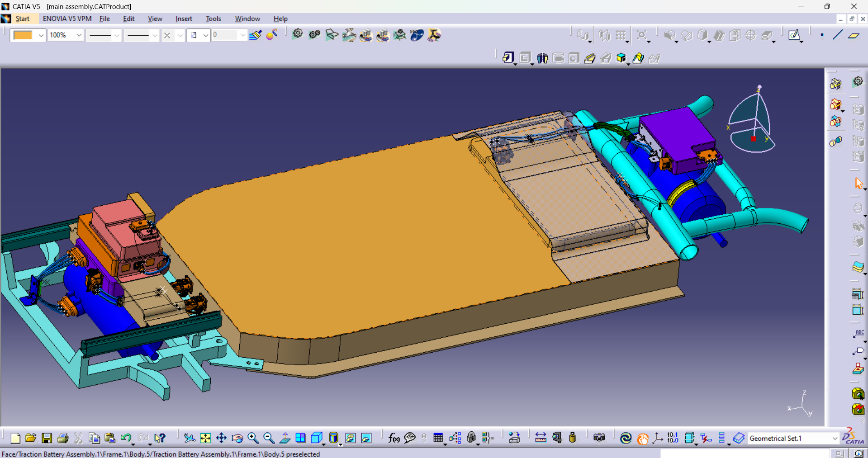Open the Insert menu
868x458 pixels.
184,19
